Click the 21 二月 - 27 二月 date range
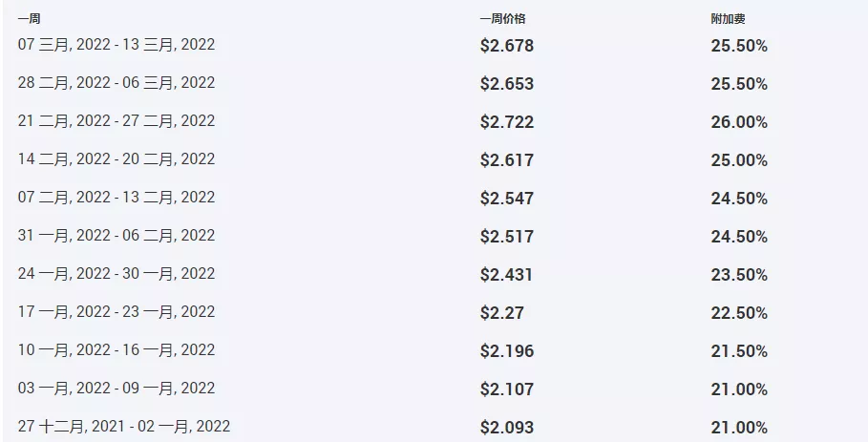This screenshot has height=442, width=868. click(x=116, y=121)
